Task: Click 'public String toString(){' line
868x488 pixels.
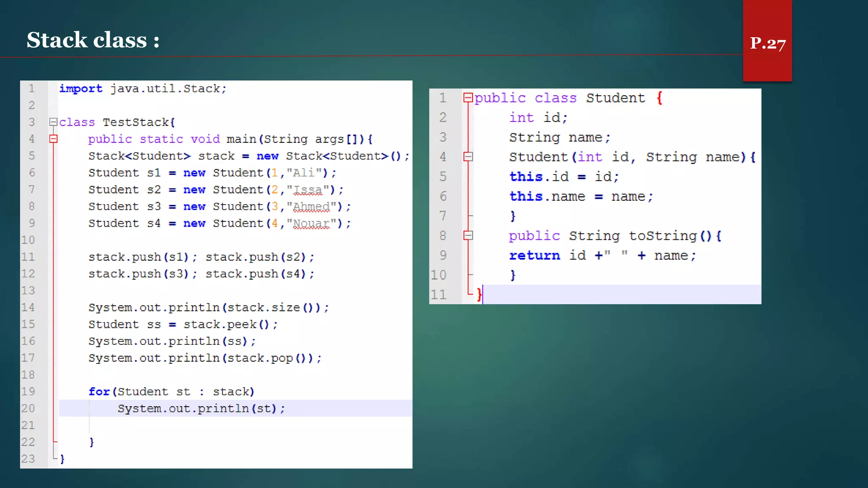Action: click(x=615, y=236)
